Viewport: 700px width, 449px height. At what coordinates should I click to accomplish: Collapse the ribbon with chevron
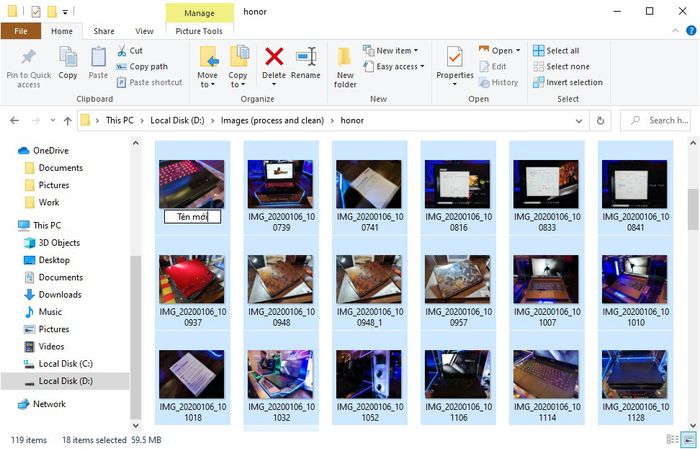coord(675,30)
